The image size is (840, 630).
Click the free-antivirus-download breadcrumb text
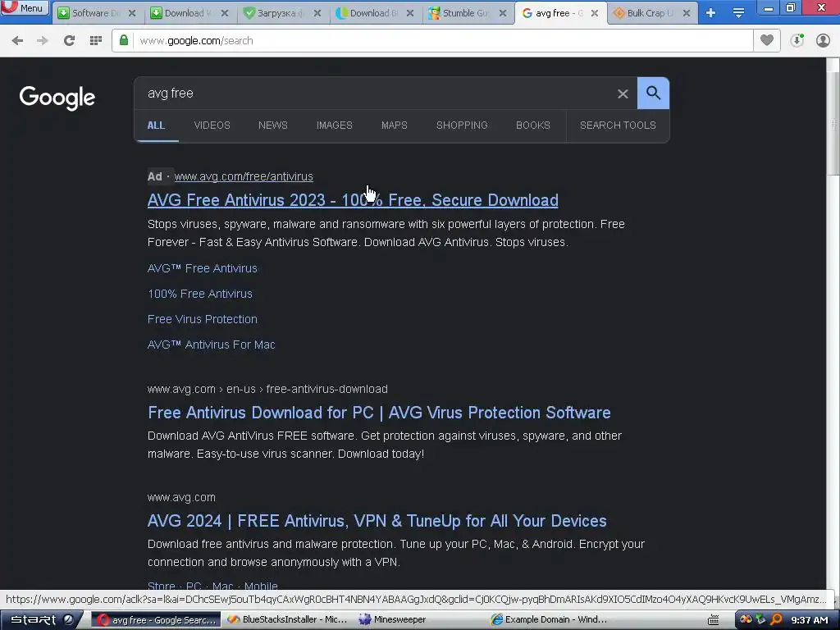click(x=326, y=389)
